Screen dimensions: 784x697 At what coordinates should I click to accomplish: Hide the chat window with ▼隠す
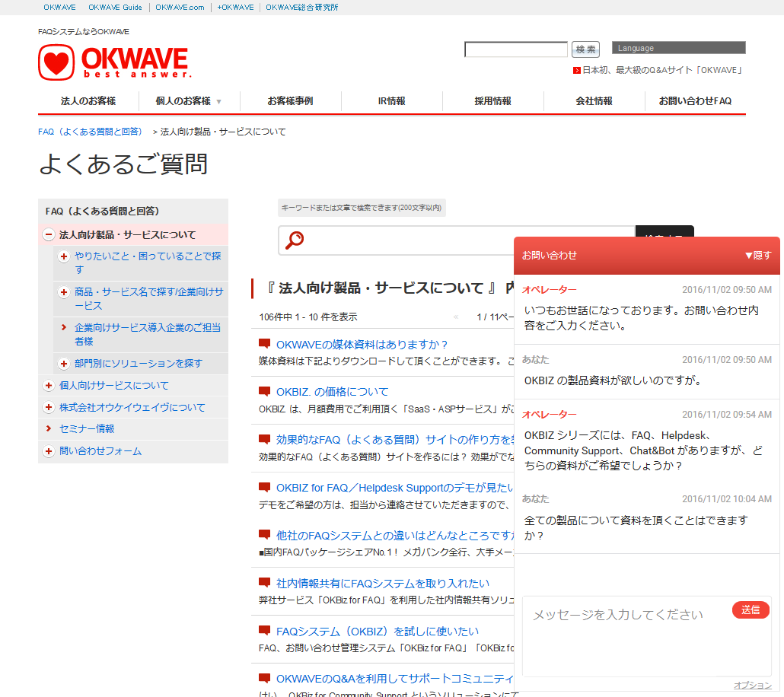click(757, 256)
